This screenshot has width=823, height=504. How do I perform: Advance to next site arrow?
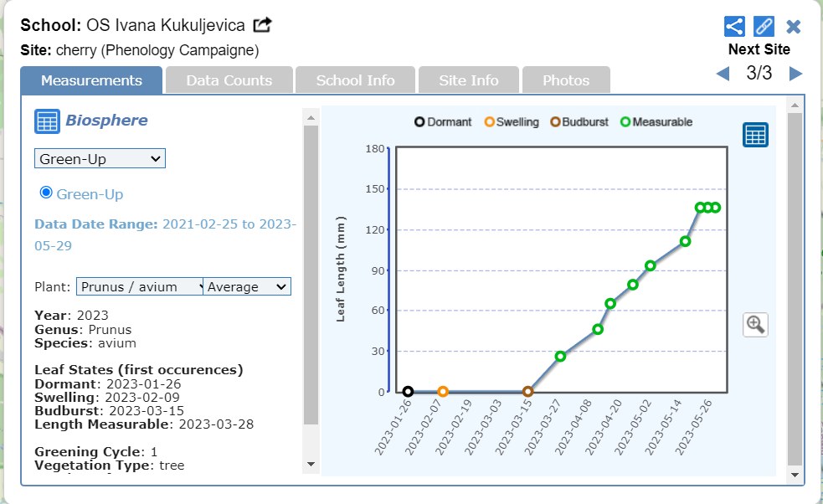[795, 74]
